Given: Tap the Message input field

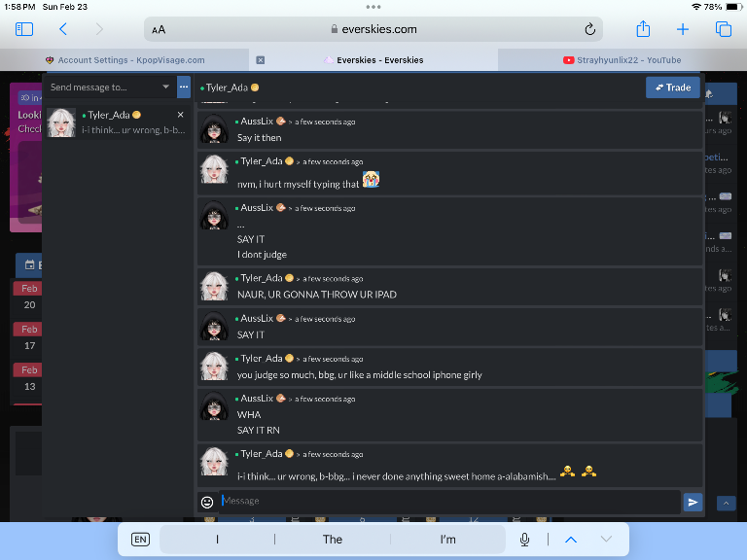Looking at the screenshot, I should (x=449, y=501).
